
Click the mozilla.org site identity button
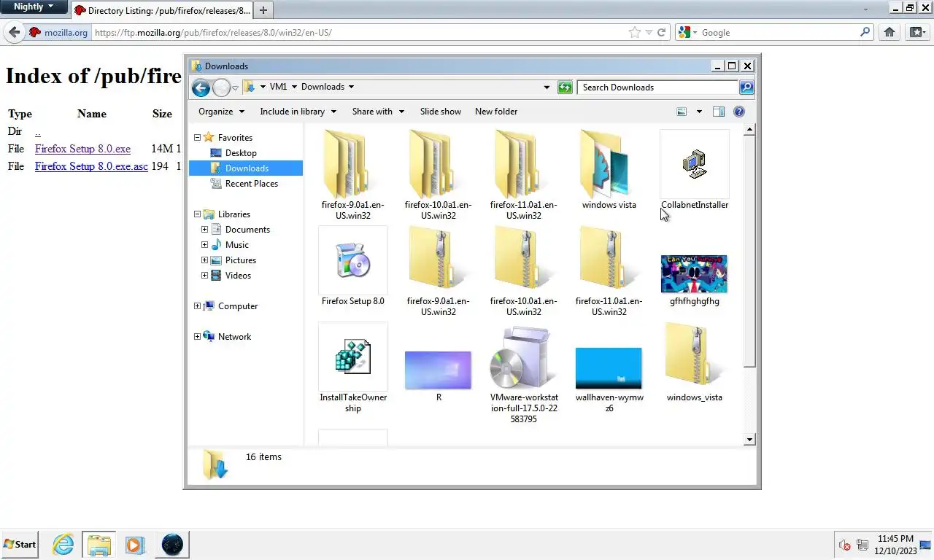coord(58,32)
